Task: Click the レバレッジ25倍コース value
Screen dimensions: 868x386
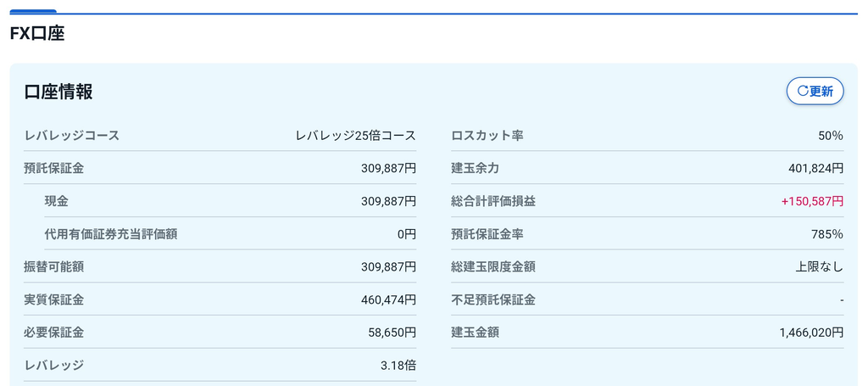Action: point(355,136)
